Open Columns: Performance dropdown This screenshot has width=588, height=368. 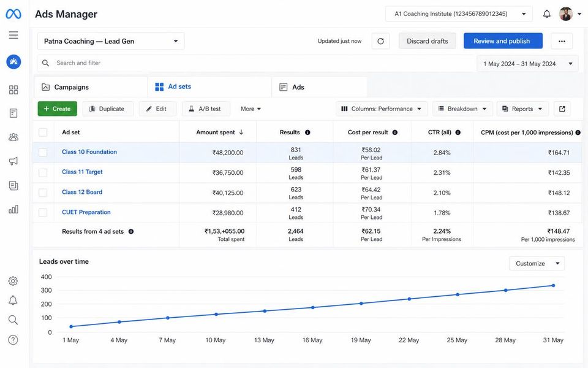(x=382, y=109)
